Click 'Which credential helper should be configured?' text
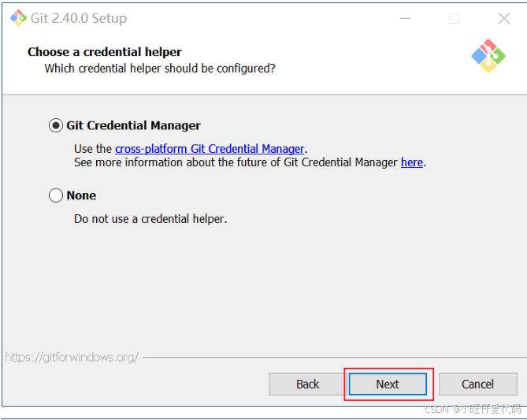Screen dimensions: 527x420 (x=160, y=69)
